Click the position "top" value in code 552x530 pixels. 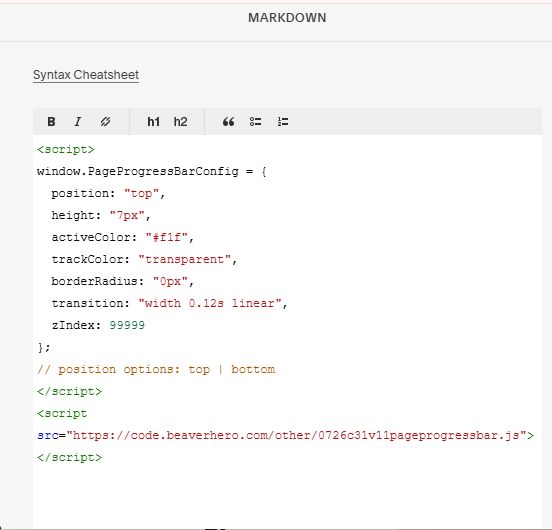coord(141,194)
